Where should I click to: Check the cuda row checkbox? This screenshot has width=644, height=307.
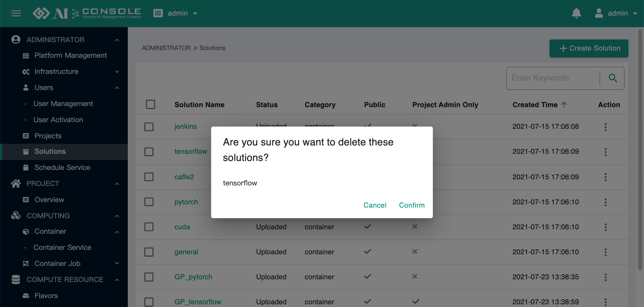click(x=149, y=227)
